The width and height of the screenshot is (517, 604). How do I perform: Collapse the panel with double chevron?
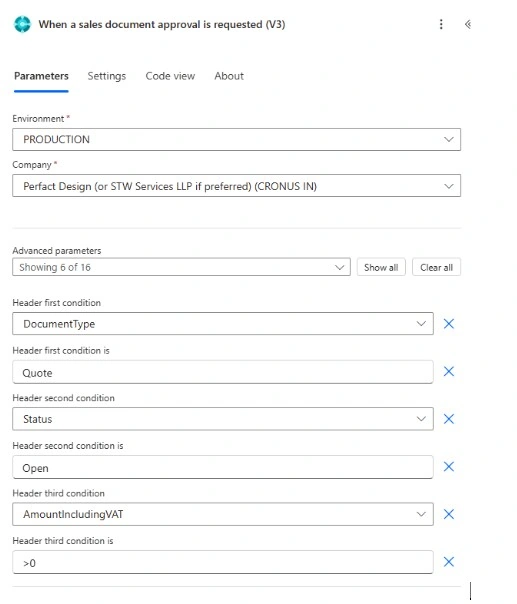[468, 24]
